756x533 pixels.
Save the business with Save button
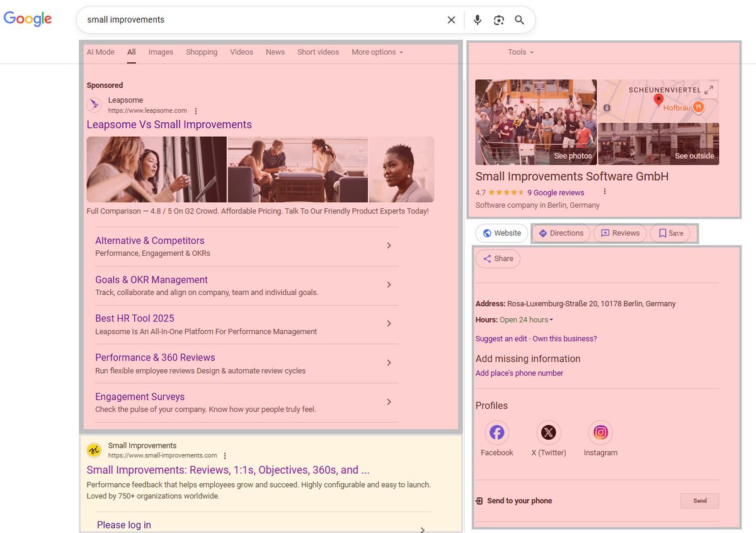(670, 233)
